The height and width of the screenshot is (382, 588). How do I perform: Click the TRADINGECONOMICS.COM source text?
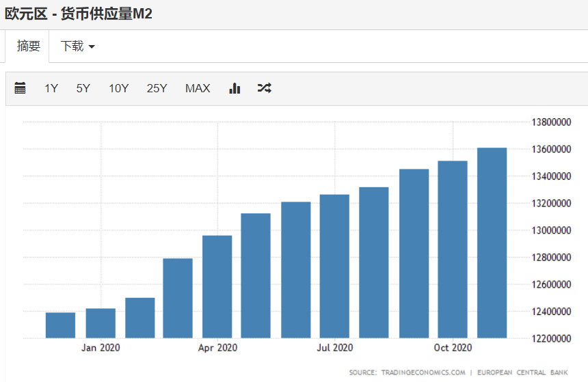(x=423, y=372)
